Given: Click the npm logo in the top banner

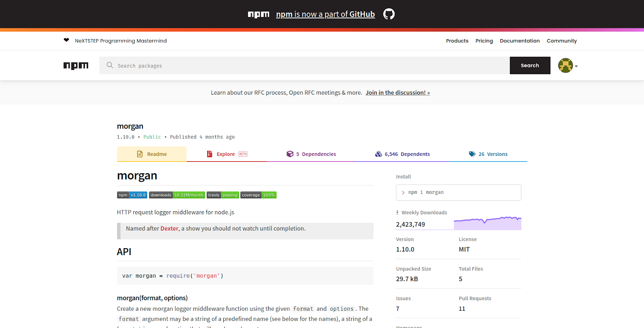Looking at the screenshot, I should click(258, 15).
